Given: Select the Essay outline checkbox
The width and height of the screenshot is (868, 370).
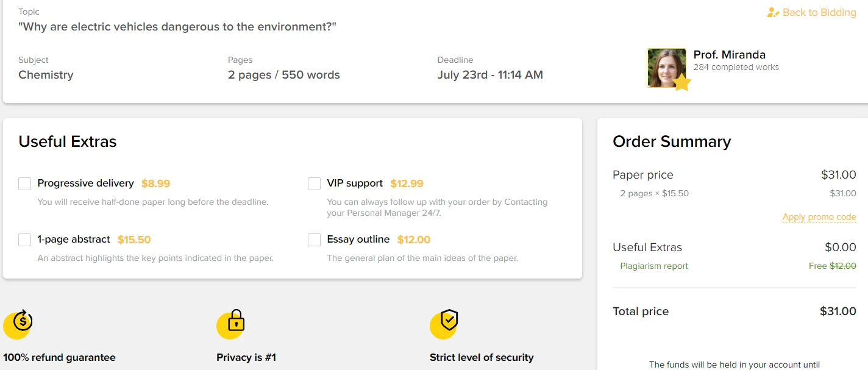Looking at the screenshot, I should tap(314, 240).
